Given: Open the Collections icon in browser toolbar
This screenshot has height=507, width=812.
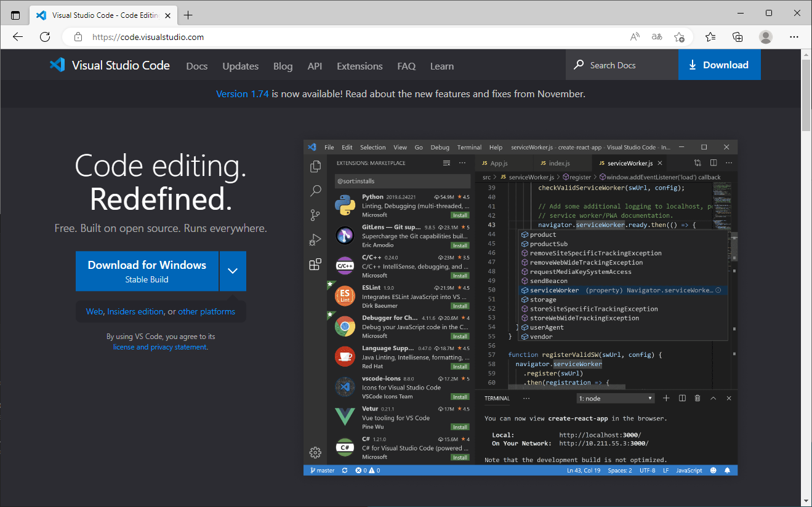Looking at the screenshot, I should tap(738, 37).
